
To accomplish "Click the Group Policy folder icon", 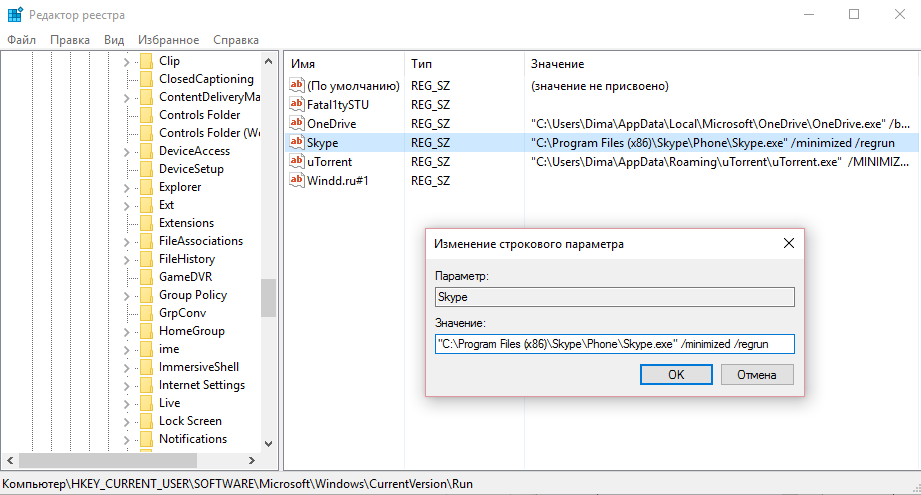I will pyautogui.click(x=146, y=295).
